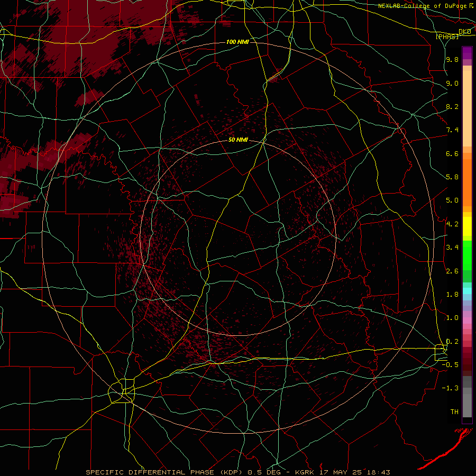Click the purple swatch atop the color bar
This screenshot has width=476, height=476.
467,53
